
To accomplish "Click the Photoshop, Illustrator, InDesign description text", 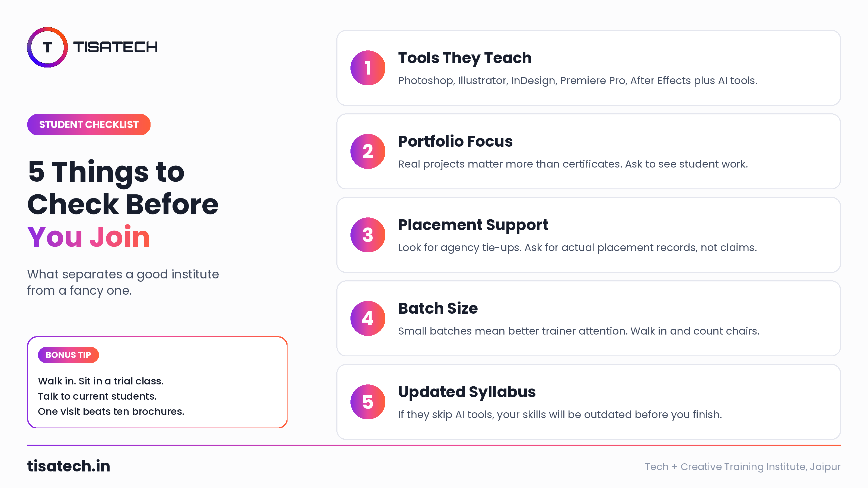I will (x=577, y=81).
